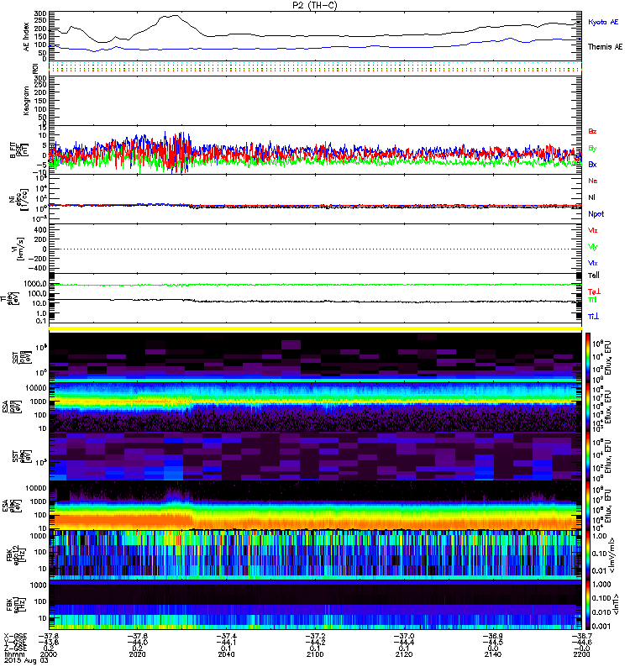Image resolution: width=630 pixels, height=672 pixels.
Task: Click the 2100 time tick label
Action: pyautogui.click(x=315, y=654)
